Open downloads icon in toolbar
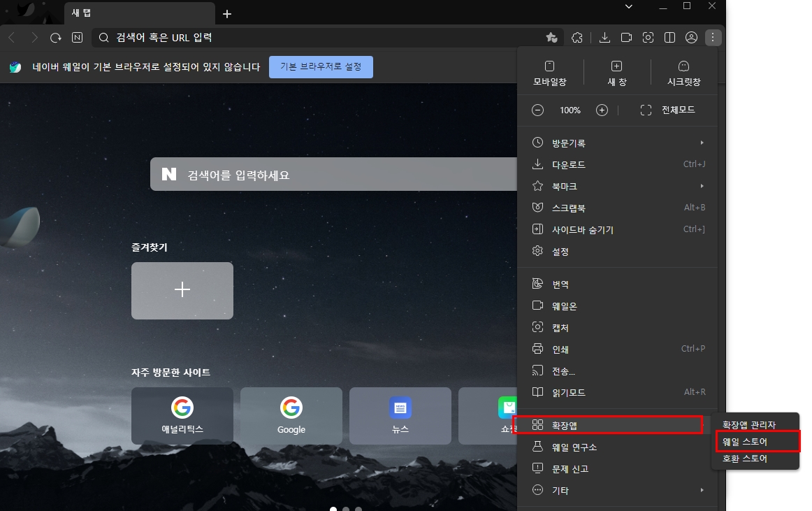This screenshot has height=511, width=812. coord(604,37)
